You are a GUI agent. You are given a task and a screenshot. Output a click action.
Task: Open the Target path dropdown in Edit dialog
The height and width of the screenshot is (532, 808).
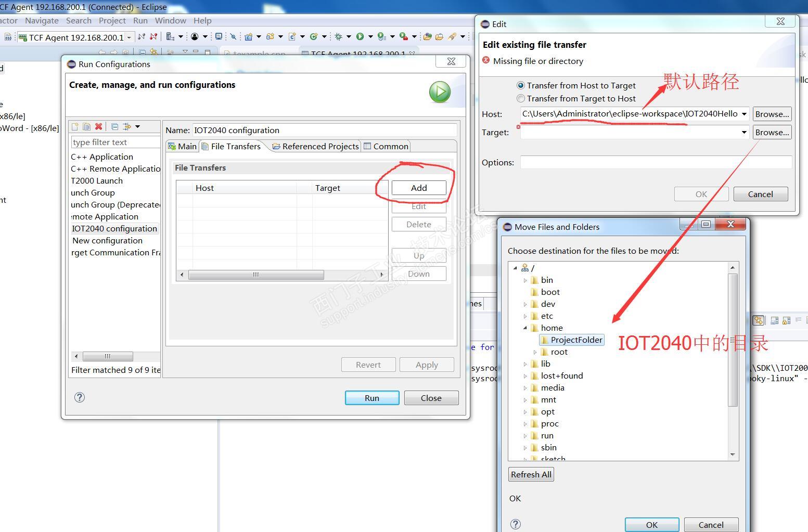(744, 132)
